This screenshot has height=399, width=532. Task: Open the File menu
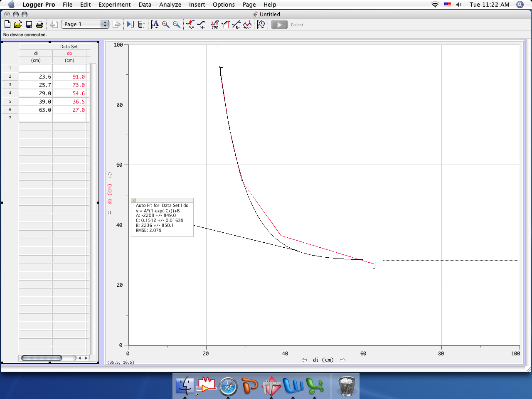[x=67, y=5]
